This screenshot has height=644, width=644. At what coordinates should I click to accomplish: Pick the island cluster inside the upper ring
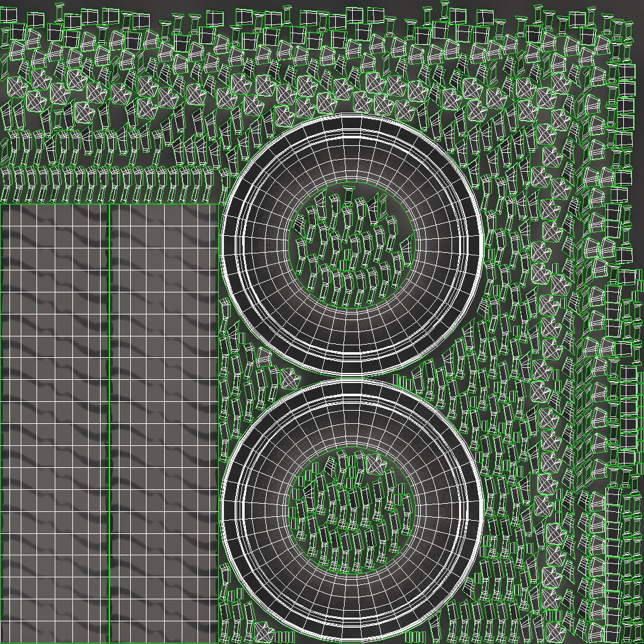(352, 247)
